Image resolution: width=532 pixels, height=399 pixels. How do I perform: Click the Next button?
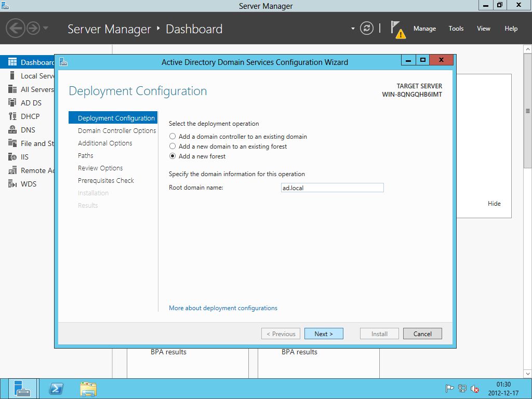pos(324,334)
